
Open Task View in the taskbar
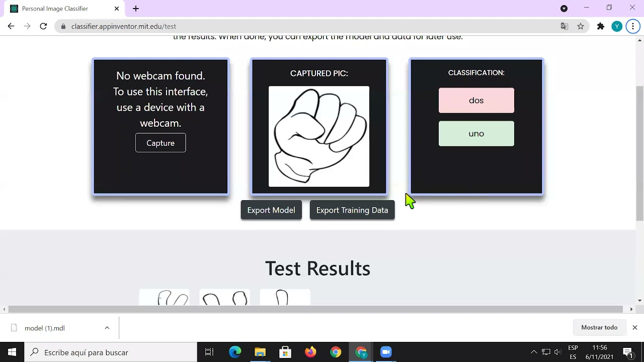[209, 352]
